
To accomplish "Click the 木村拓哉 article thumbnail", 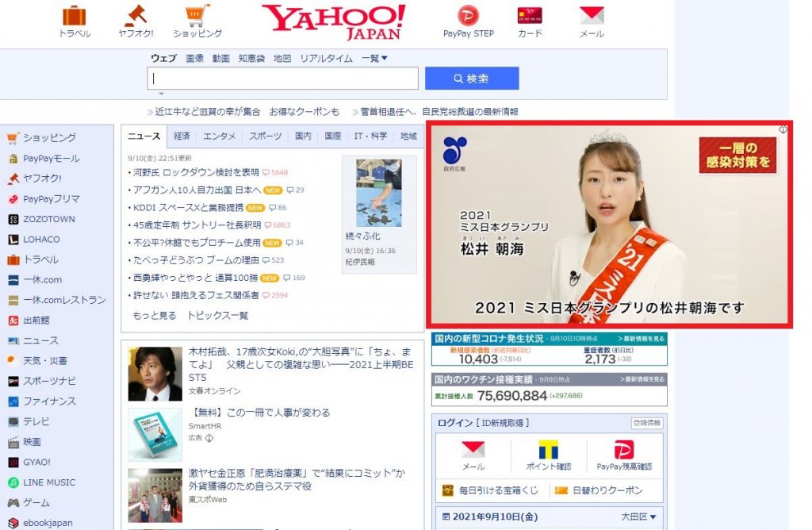I will (x=155, y=374).
